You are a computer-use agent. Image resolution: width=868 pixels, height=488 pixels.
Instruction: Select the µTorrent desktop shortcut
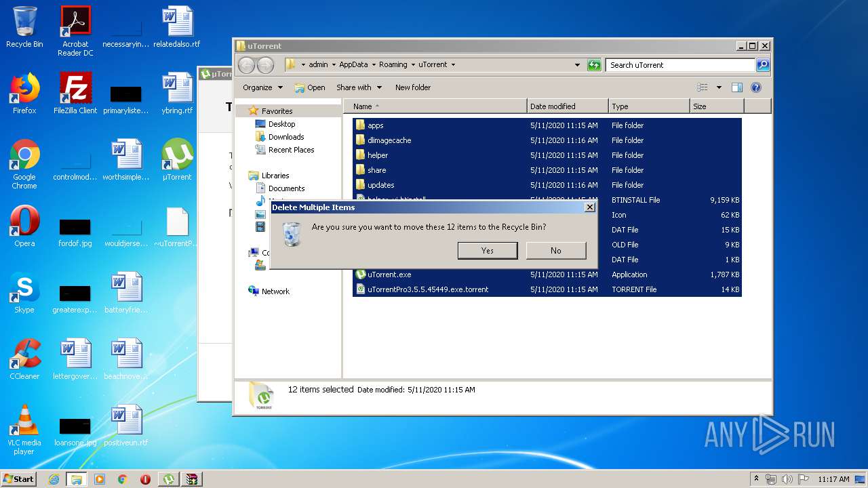pyautogui.click(x=177, y=160)
